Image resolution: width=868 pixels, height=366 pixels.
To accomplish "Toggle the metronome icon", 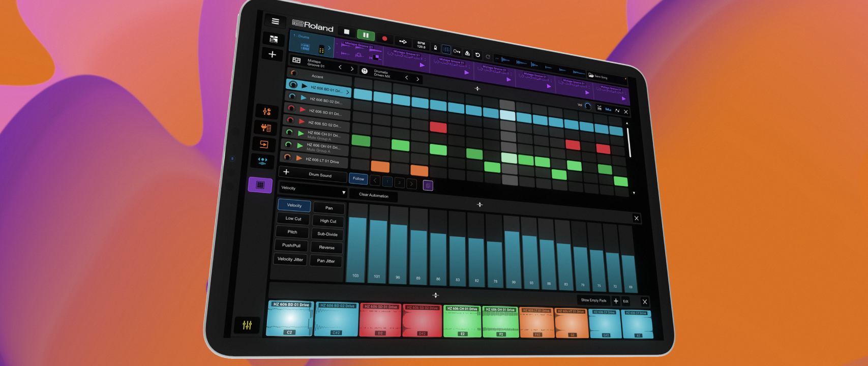I will [435, 47].
